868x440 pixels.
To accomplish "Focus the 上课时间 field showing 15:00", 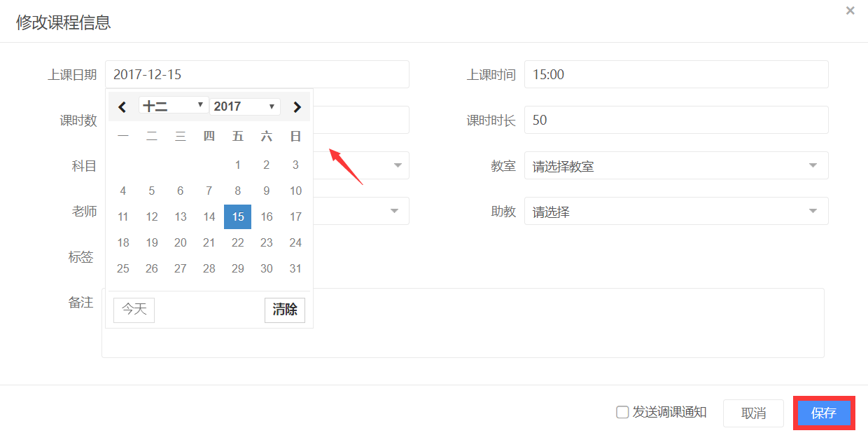I will 676,74.
